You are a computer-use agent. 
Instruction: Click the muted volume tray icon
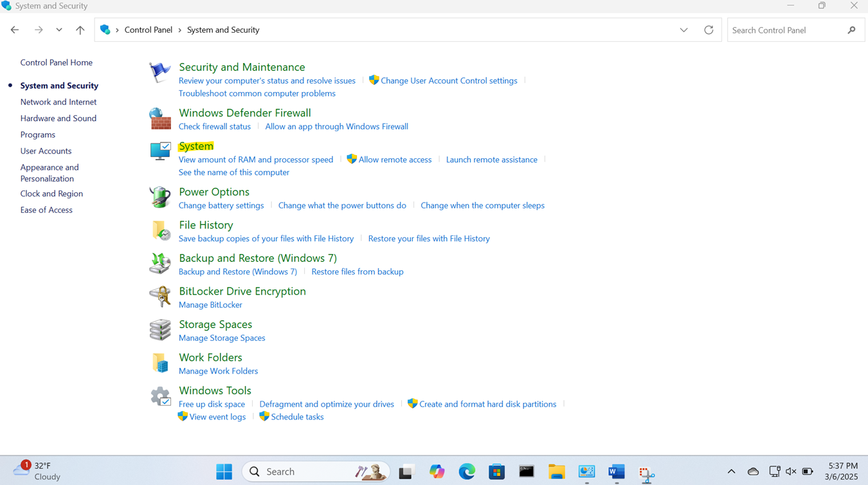pyautogui.click(x=791, y=471)
